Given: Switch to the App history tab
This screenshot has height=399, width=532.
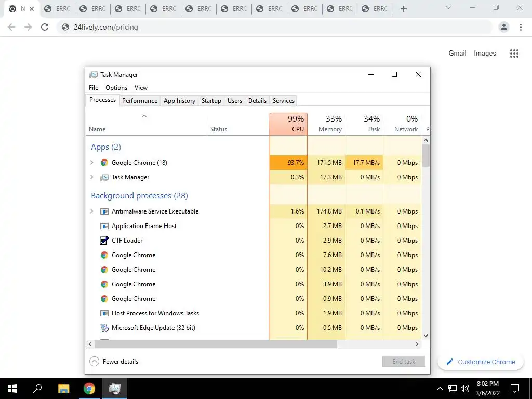Looking at the screenshot, I should pos(179,101).
